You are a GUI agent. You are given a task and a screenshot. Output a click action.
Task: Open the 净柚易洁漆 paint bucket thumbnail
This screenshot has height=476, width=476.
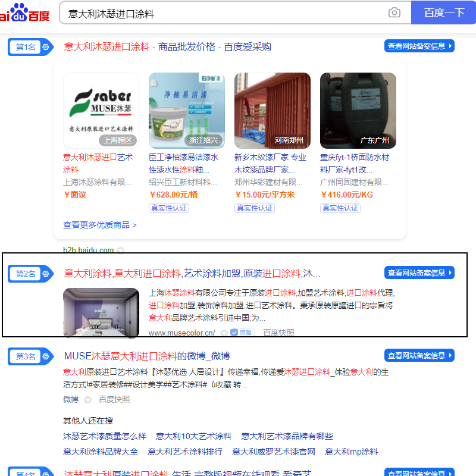tap(187, 111)
